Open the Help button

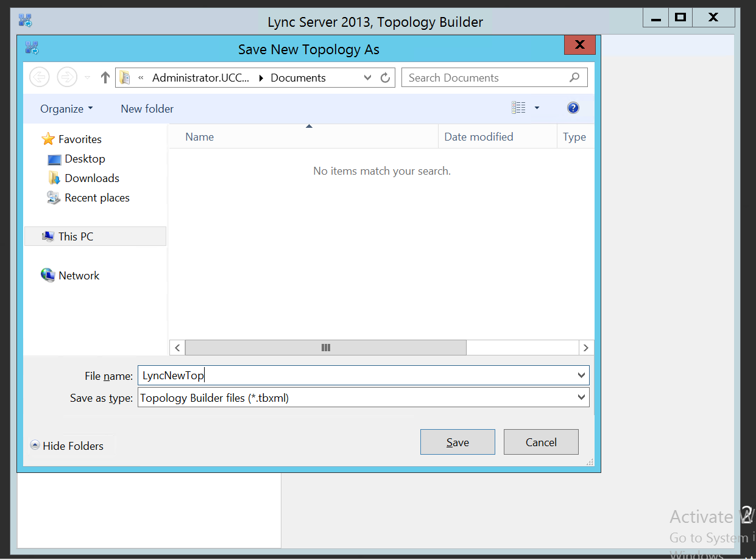[x=573, y=108]
